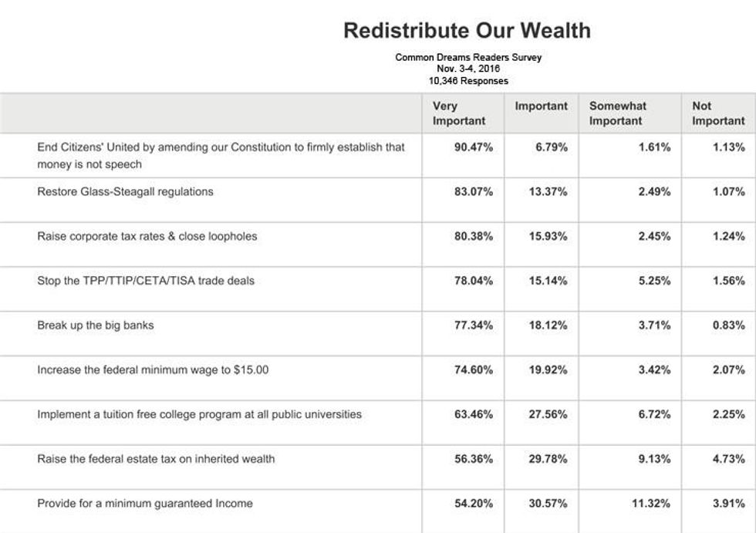Click "Raise corporate tax rates & close loopholes"
Image resolution: width=756 pixels, height=533 pixels.
[x=147, y=237]
